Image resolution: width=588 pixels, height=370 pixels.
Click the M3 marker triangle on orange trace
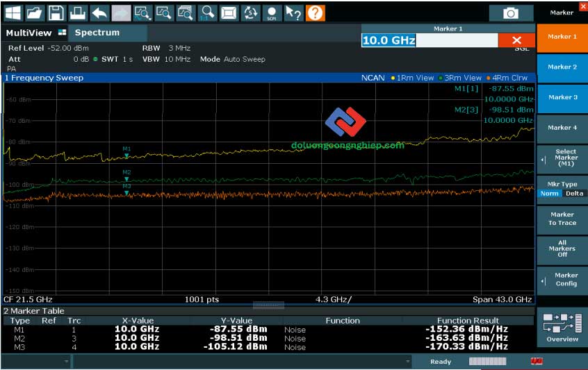pos(126,193)
